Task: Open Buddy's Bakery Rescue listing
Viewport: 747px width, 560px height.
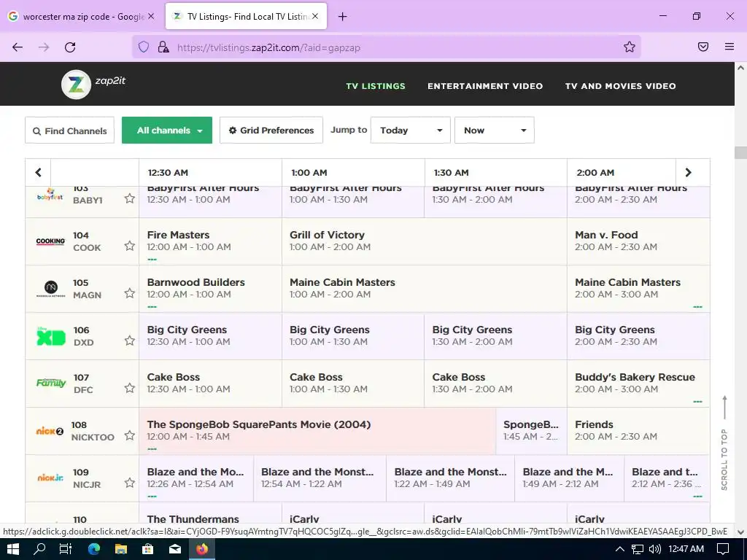Action: coord(638,384)
